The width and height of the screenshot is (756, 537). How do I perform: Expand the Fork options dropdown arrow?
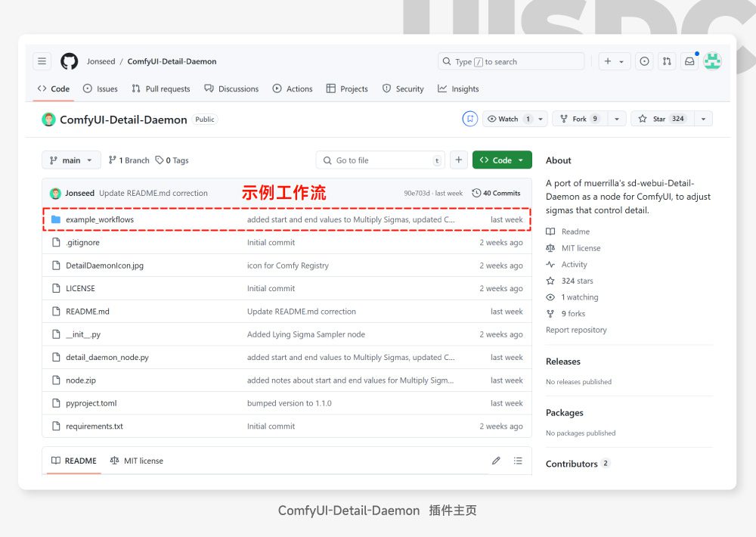617,120
